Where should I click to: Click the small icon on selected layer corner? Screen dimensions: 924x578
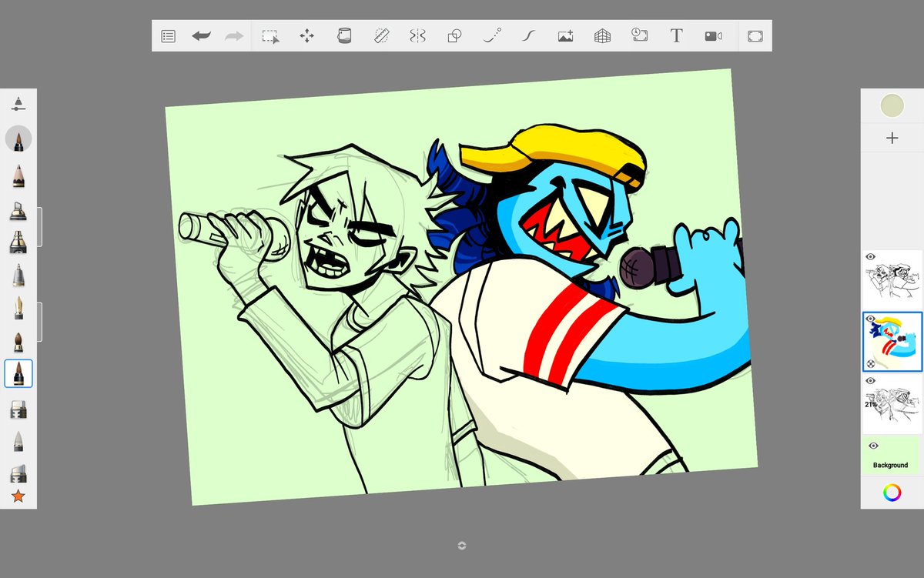(871, 363)
